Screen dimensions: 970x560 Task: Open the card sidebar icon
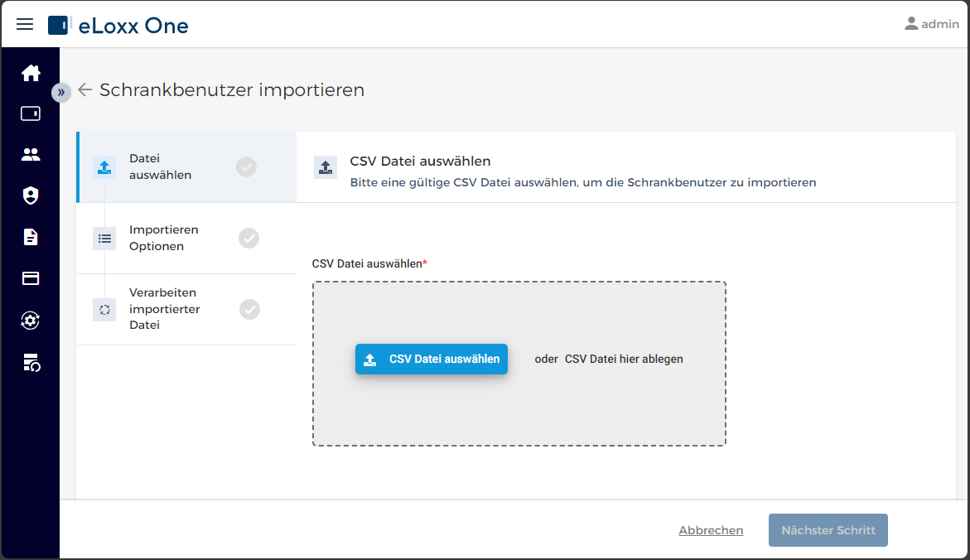31,278
